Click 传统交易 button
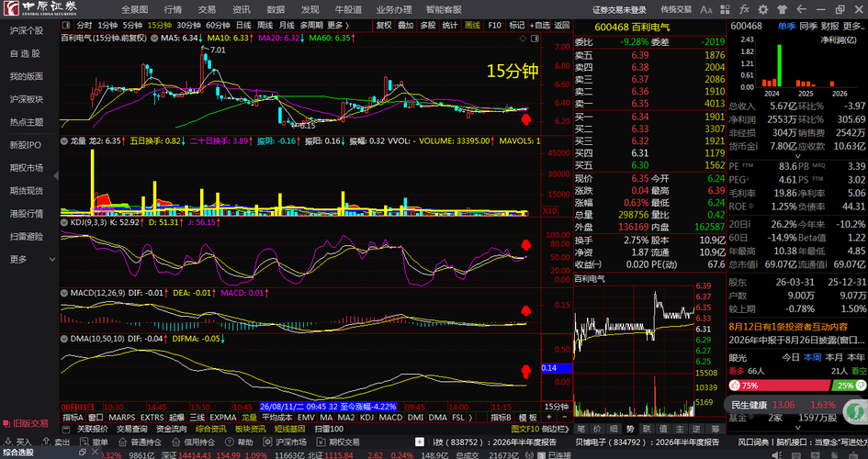 click(676, 10)
